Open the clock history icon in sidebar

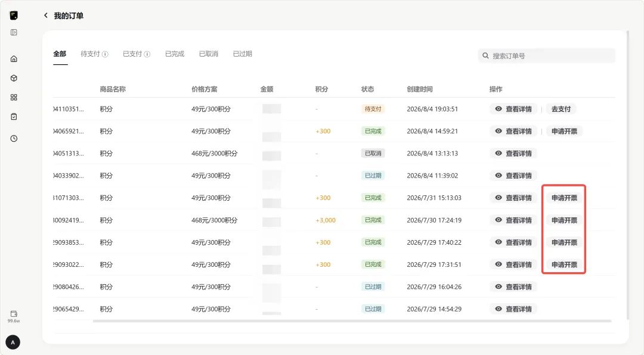(14, 138)
